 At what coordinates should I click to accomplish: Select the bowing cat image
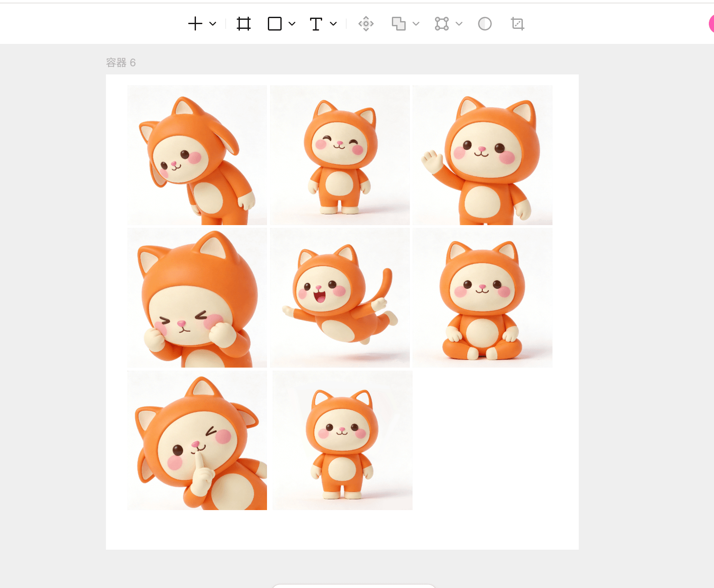tap(197, 155)
